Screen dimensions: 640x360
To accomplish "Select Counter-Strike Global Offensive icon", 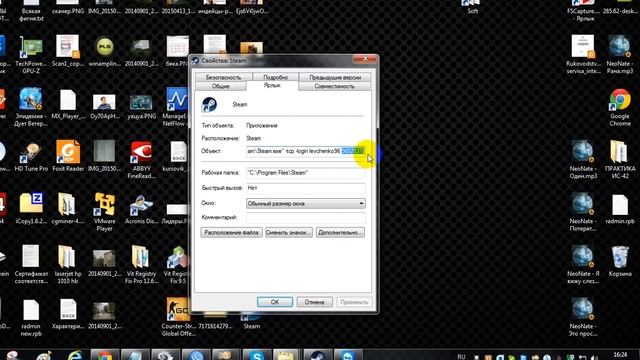I will [x=178, y=316].
